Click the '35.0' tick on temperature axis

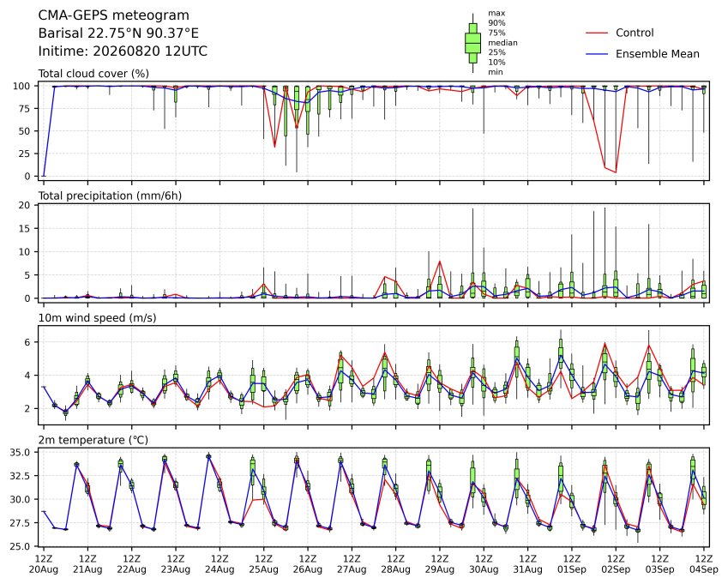[20, 453]
